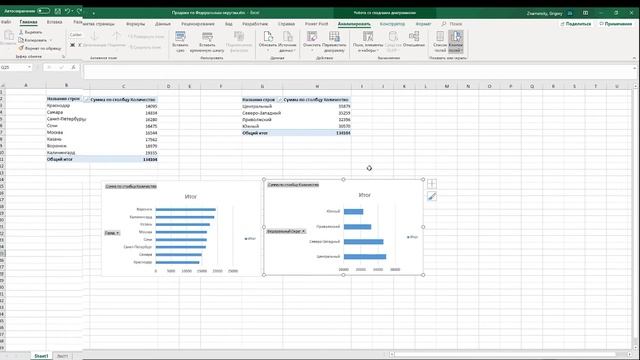
Task: Switch to the Formulas tab
Action: coord(136,24)
